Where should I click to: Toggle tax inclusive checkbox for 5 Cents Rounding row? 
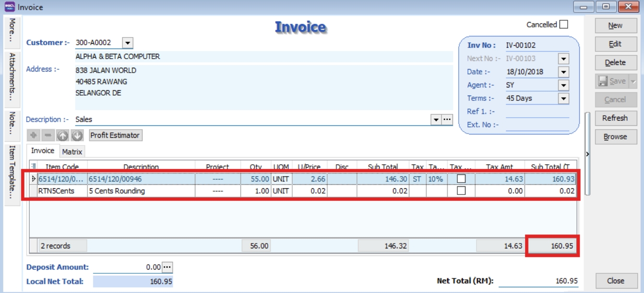point(461,191)
